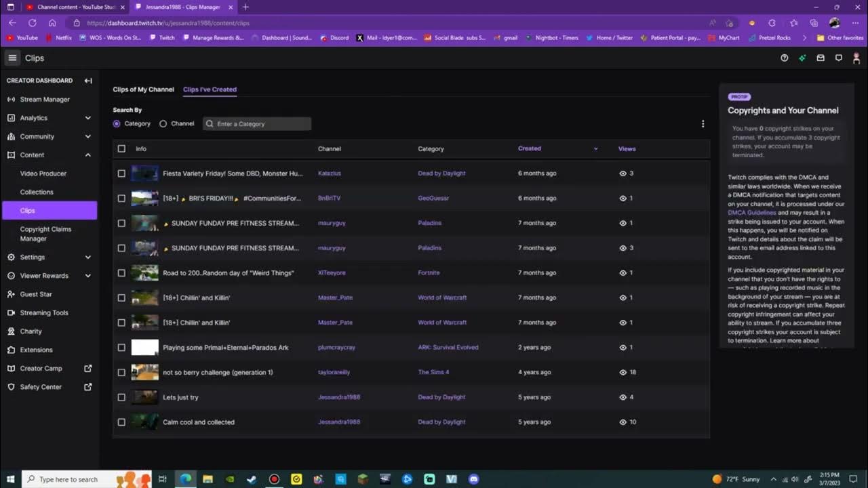
Task: Expand Community section chevron
Action: click(87, 136)
